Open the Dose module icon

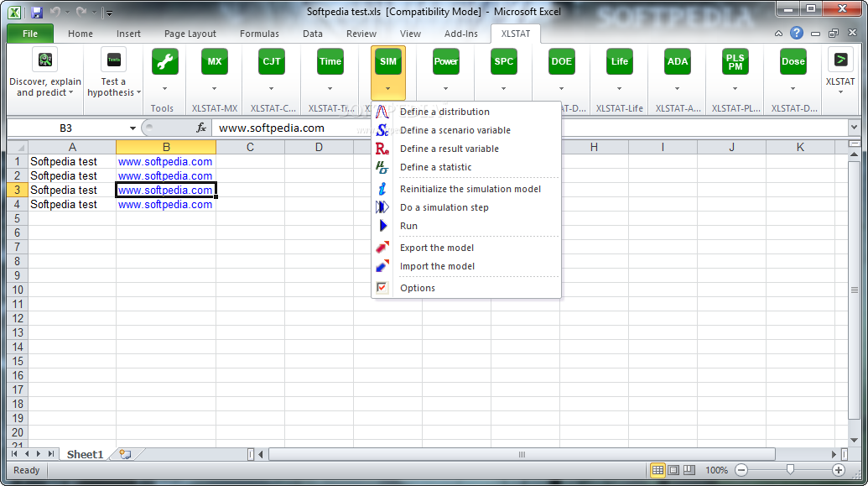pyautogui.click(x=793, y=61)
